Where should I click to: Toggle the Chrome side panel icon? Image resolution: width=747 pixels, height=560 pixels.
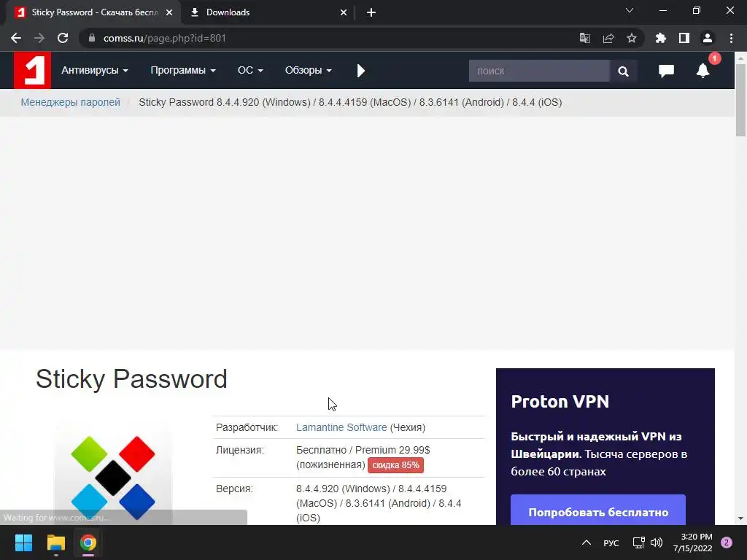pyautogui.click(x=684, y=38)
